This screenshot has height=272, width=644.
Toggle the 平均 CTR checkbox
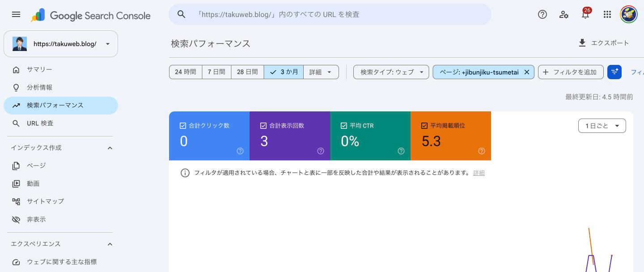[344, 126]
